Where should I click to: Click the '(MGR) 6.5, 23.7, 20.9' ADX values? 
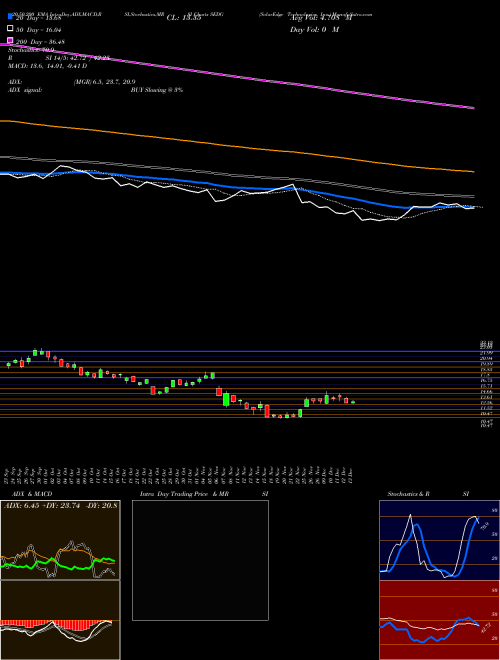(x=104, y=82)
